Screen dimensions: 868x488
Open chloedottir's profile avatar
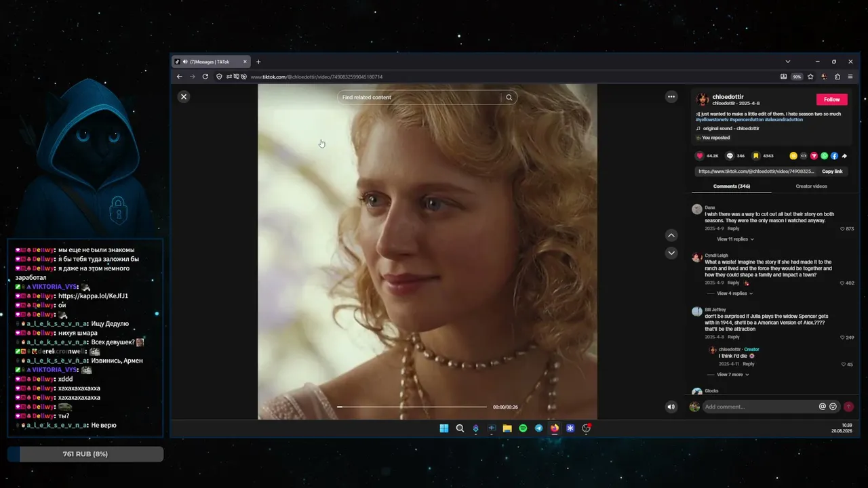pos(703,100)
